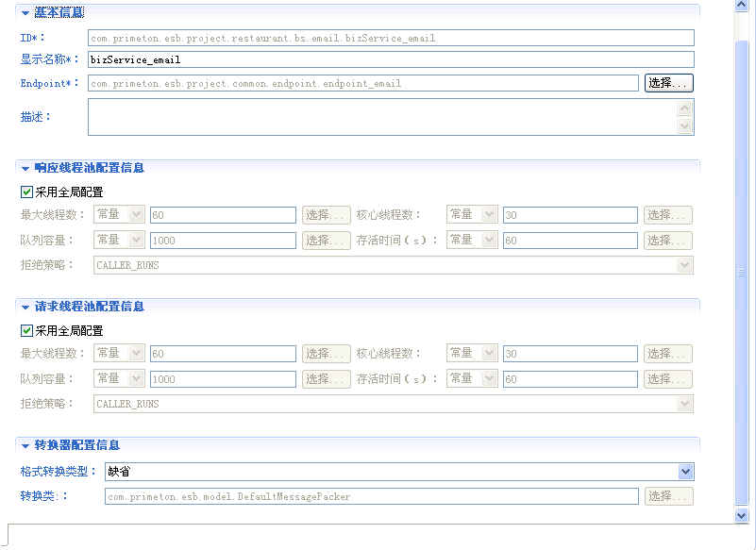Click the 选择... button beside Endpoint

pyautogui.click(x=668, y=83)
